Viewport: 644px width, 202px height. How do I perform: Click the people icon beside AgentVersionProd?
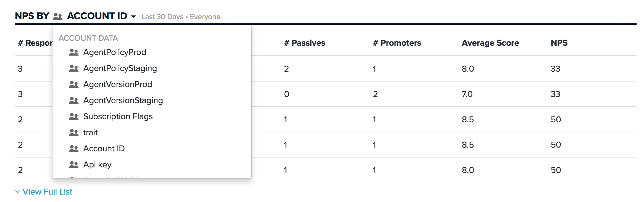click(74, 84)
